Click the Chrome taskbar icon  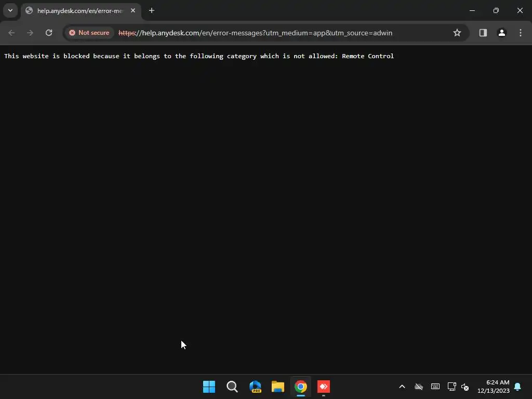[x=301, y=387]
